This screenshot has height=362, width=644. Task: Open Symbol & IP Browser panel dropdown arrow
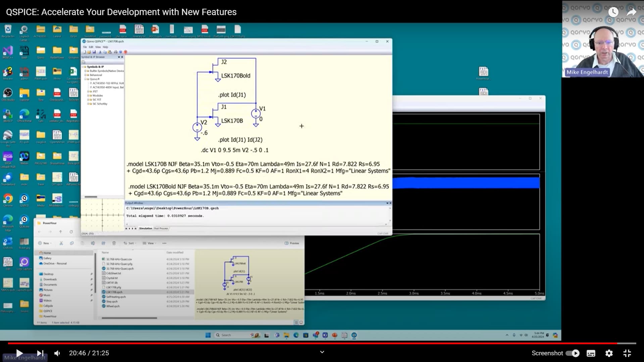(119, 57)
